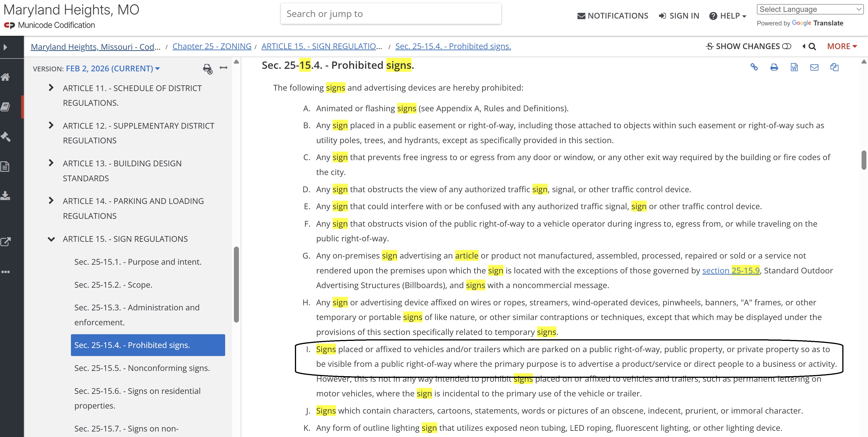Image resolution: width=868 pixels, height=437 pixels.
Task: Email this section via envelope icon
Action: click(814, 67)
